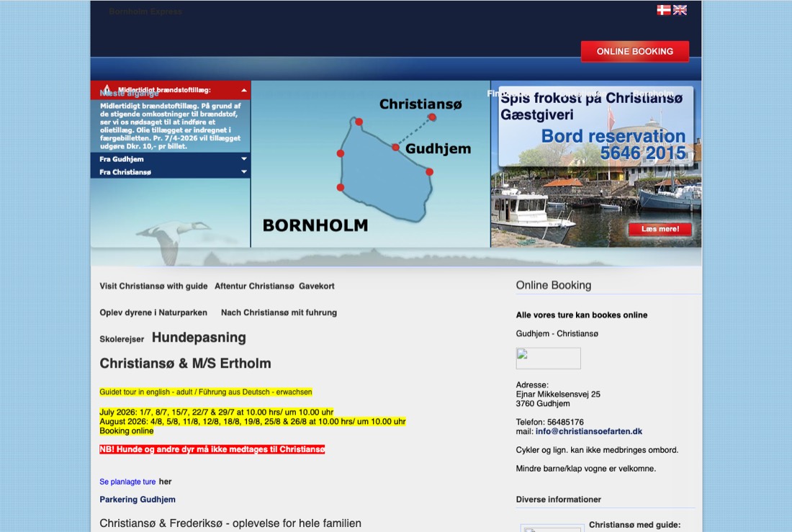The width and height of the screenshot is (792, 532).
Task: Click the northern tip red dot on Bornholm map
Action: pyautogui.click(x=359, y=122)
